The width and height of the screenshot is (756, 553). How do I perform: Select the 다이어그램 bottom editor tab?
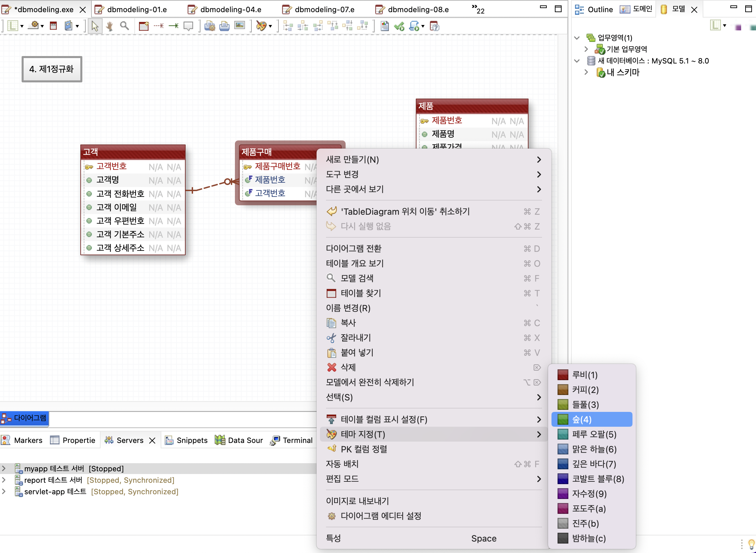(24, 418)
